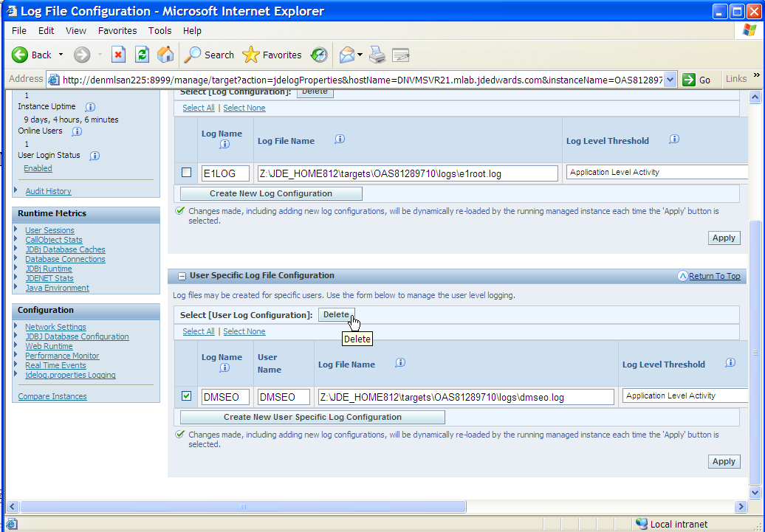Open the User Sessions link
The height and width of the screenshot is (532, 765).
click(49, 230)
